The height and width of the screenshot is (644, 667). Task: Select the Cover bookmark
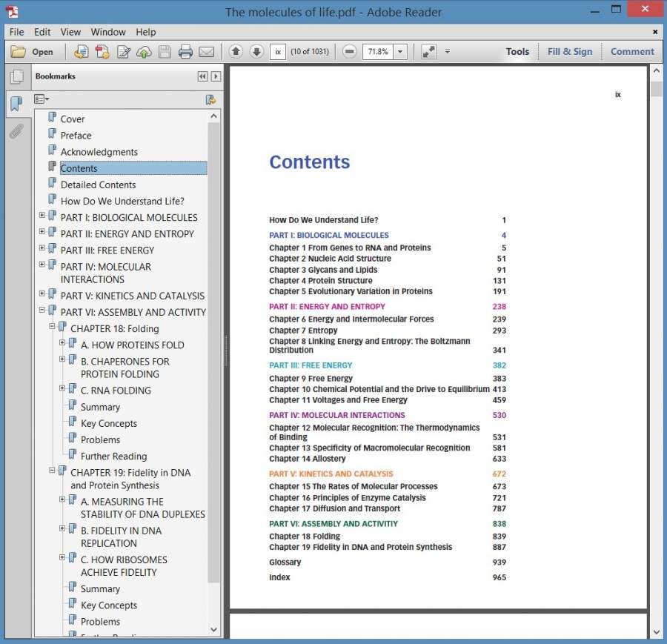pos(73,119)
